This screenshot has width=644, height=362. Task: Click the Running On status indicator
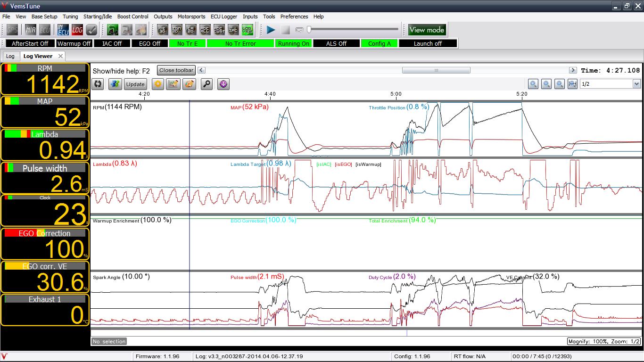click(294, 43)
